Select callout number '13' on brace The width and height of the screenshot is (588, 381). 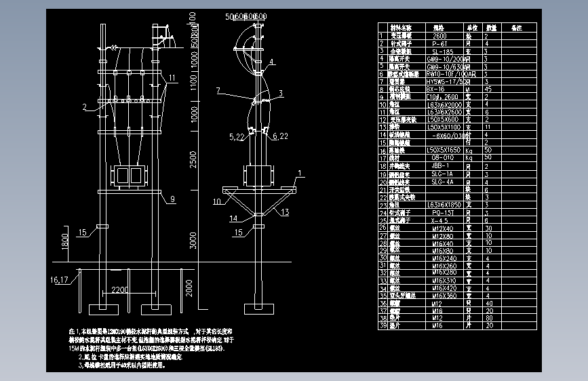[285, 212]
